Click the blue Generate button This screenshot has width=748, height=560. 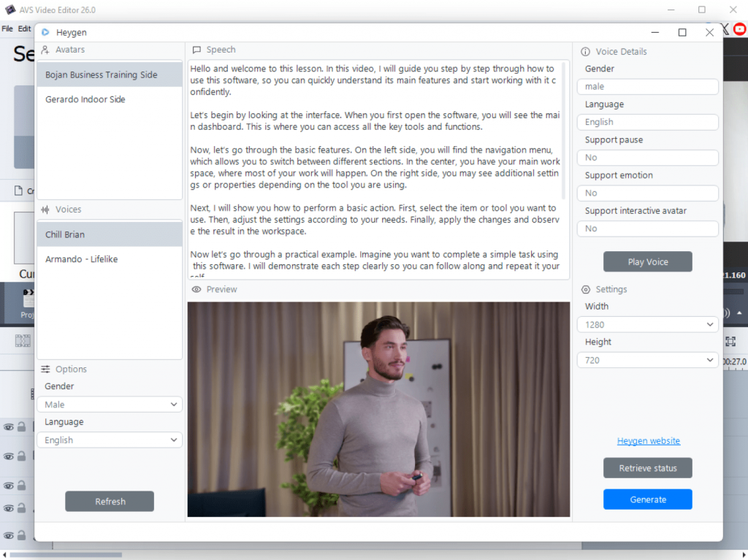tap(647, 499)
